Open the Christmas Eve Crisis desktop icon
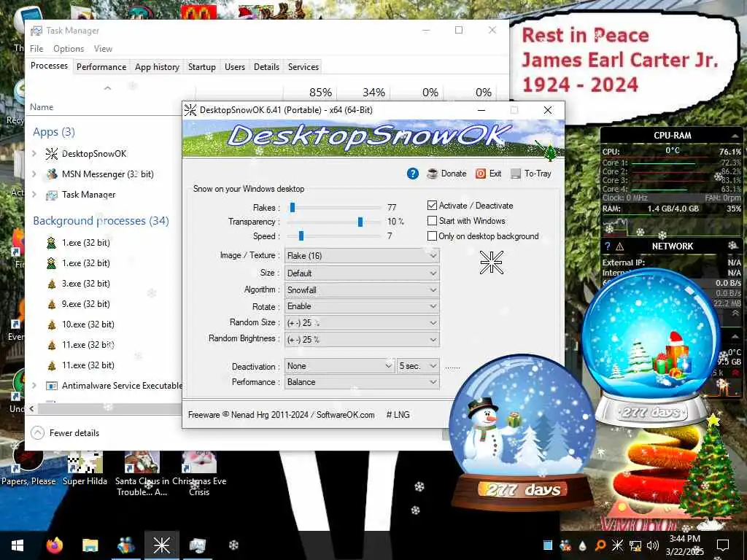The width and height of the screenshot is (747, 560). coord(199,473)
